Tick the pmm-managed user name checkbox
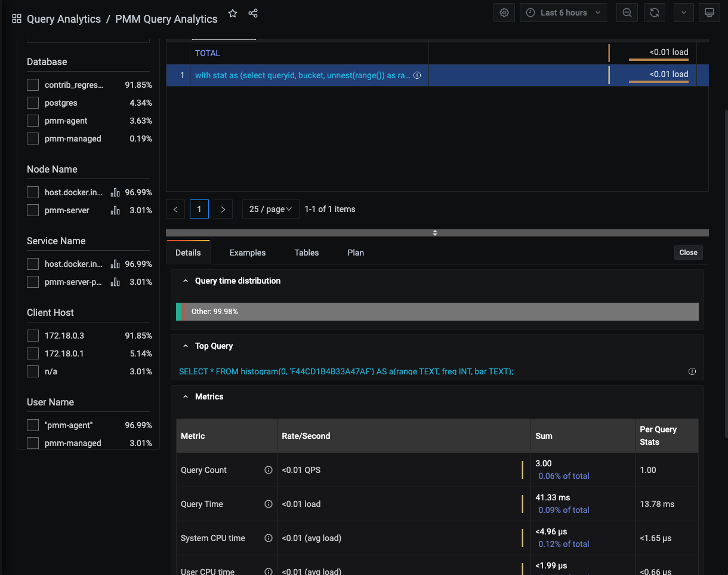The height and width of the screenshot is (575, 728). coord(33,443)
